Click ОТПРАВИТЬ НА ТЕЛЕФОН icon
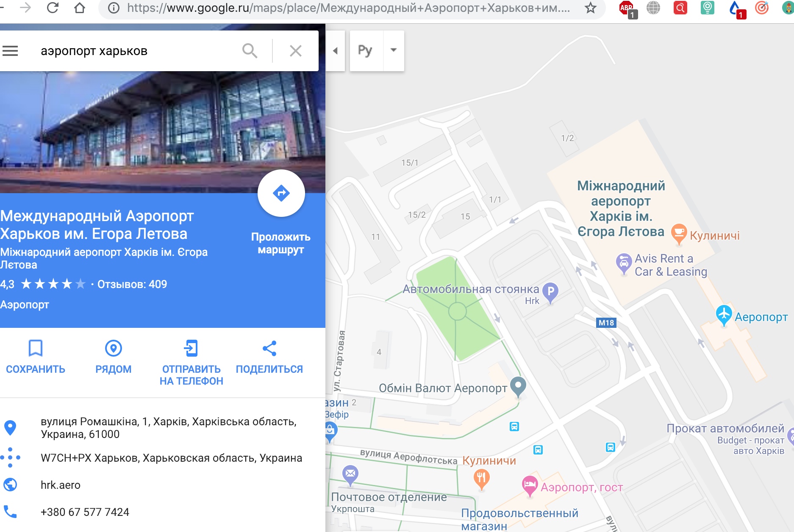Image resolution: width=794 pixels, height=532 pixels. click(191, 348)
